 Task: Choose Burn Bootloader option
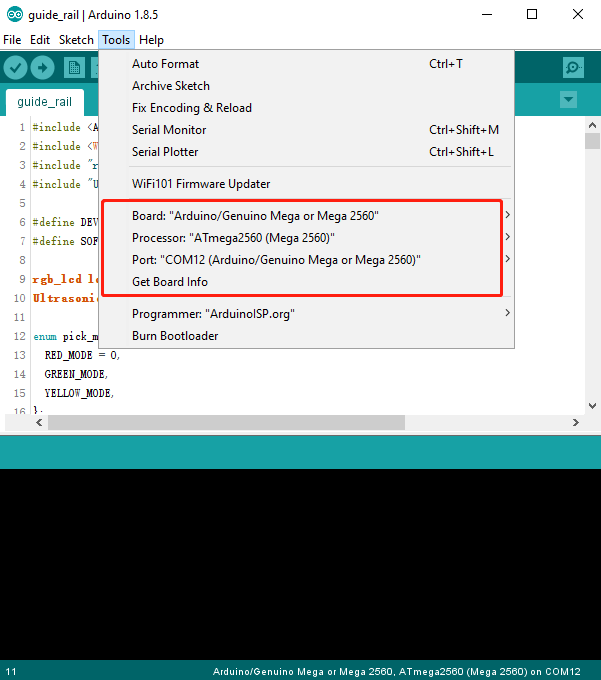pyautogui.click(x=306, y=336)
